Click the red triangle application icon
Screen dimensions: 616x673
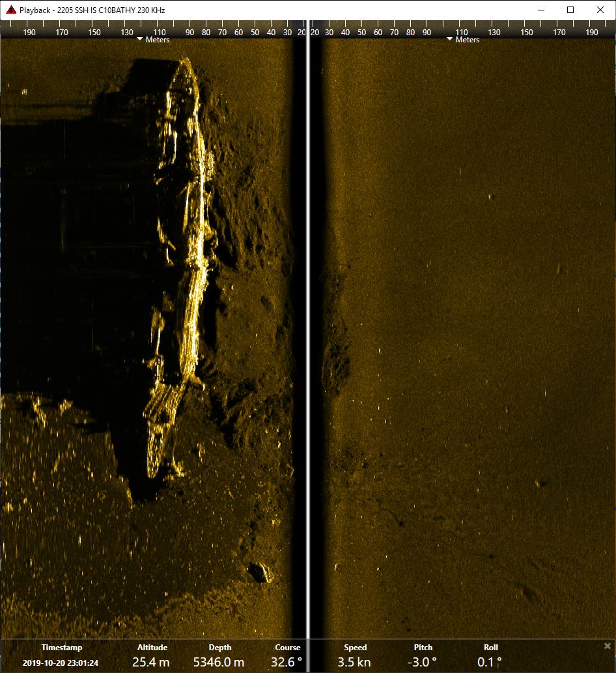[x=10, y=10]
